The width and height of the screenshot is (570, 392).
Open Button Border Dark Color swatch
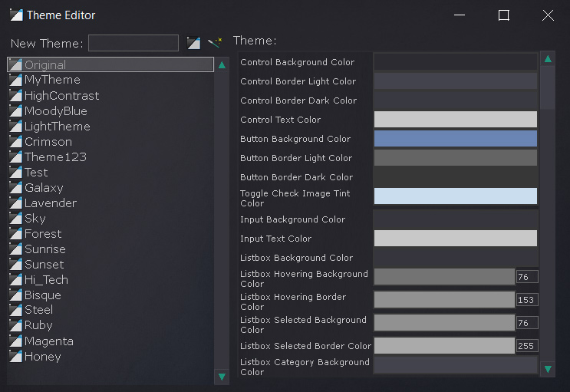point(456,177)
